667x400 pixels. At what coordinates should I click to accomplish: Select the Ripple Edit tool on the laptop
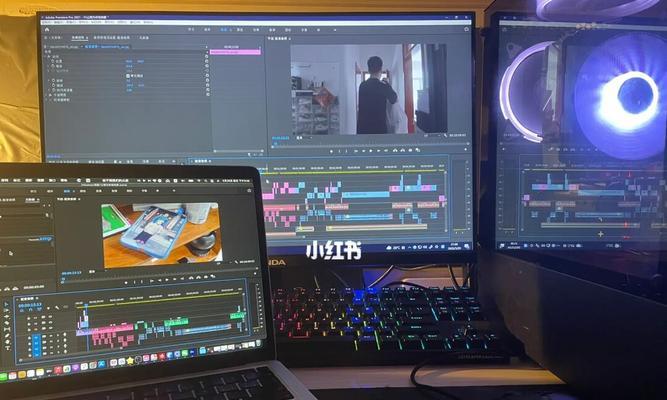click(x=6, y=317)
